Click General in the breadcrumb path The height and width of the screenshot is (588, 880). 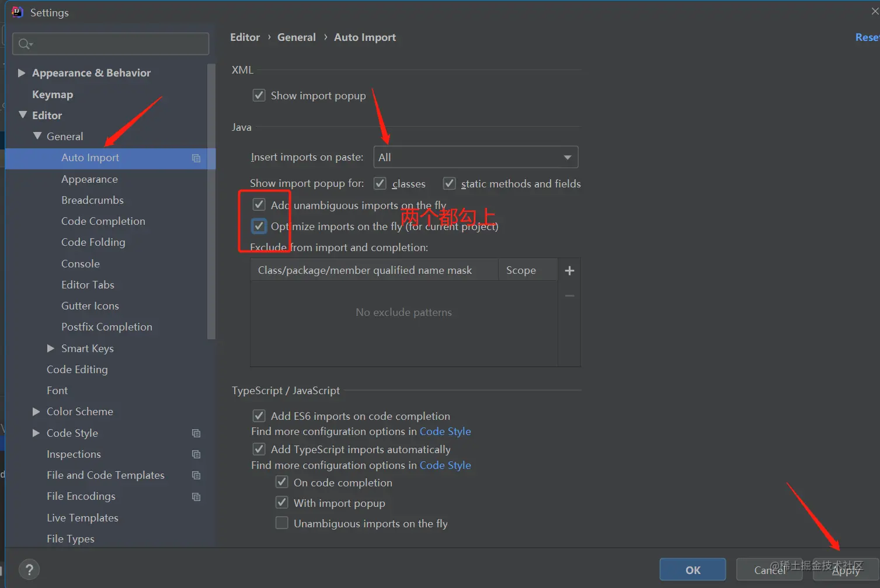[x=296, y=37]
